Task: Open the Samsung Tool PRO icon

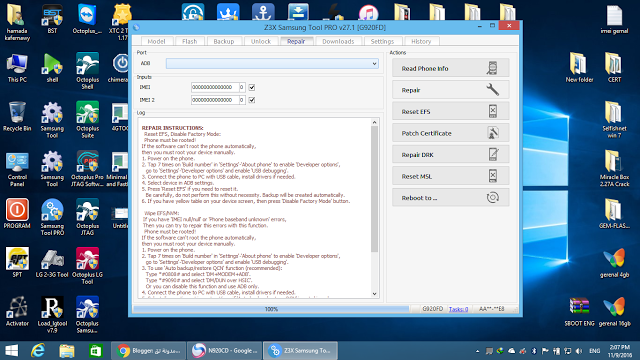Action: 52,217
